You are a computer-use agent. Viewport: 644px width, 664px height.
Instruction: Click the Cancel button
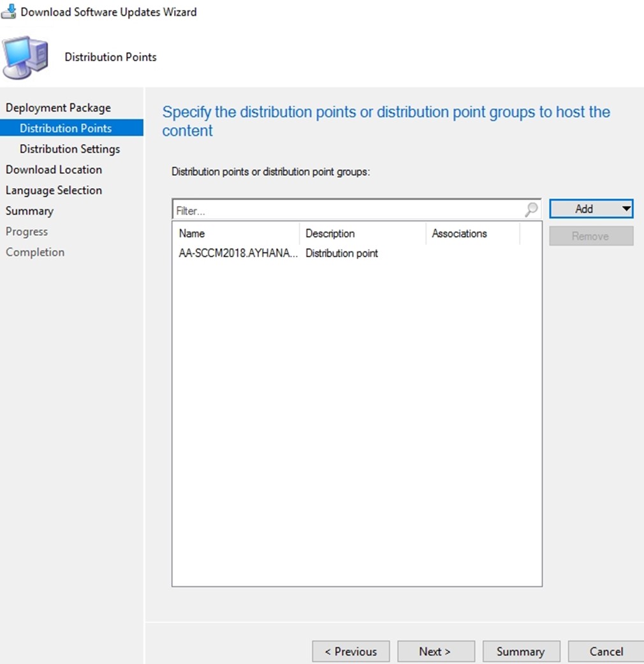pyautogui.click(x=606, y=651)
